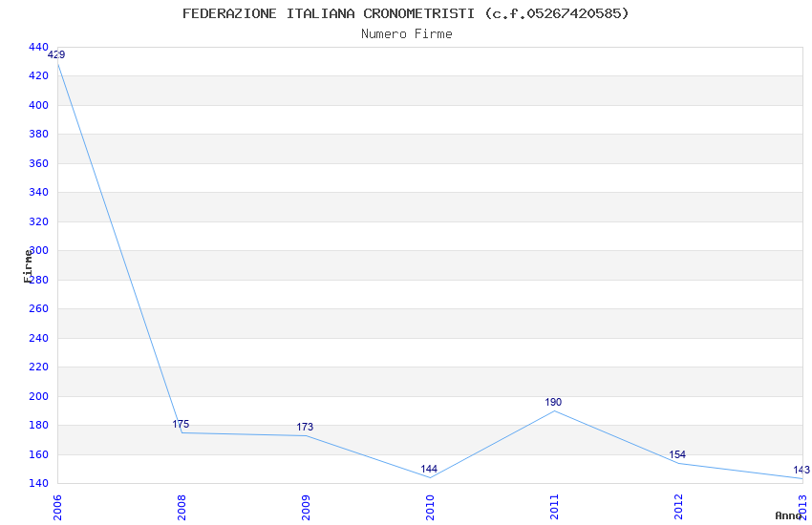Click the y-axis value 260
This screenshot has height=525, width=812.
[x=39, y=308]
